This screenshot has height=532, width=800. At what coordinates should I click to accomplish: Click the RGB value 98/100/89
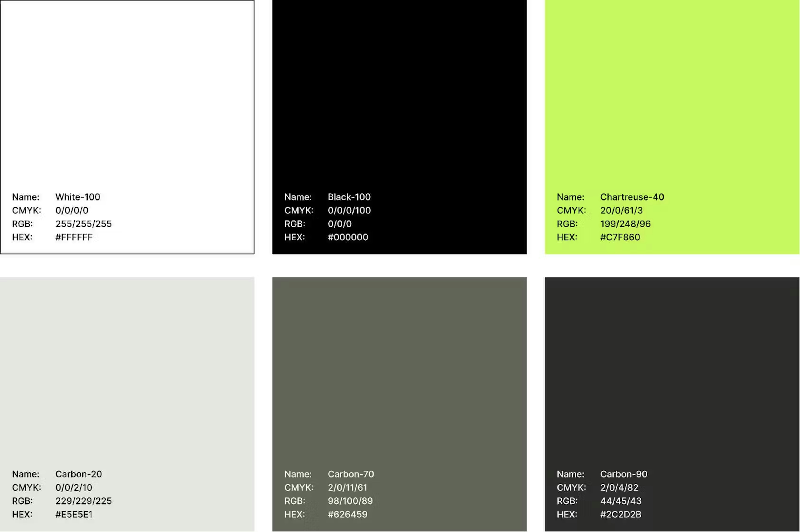tap(350, 501)
